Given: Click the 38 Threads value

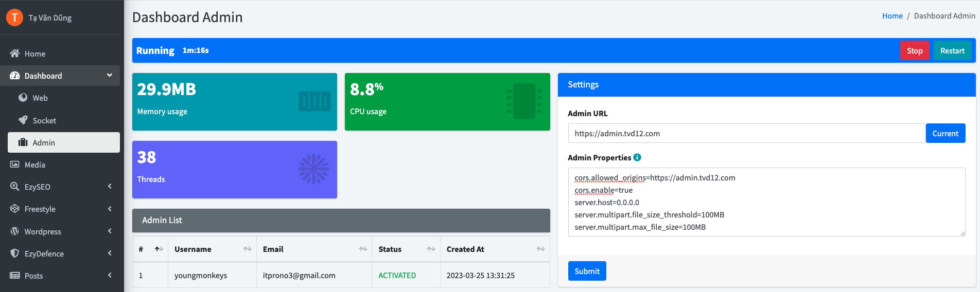Looking at the screenshot, I should 147,157.
